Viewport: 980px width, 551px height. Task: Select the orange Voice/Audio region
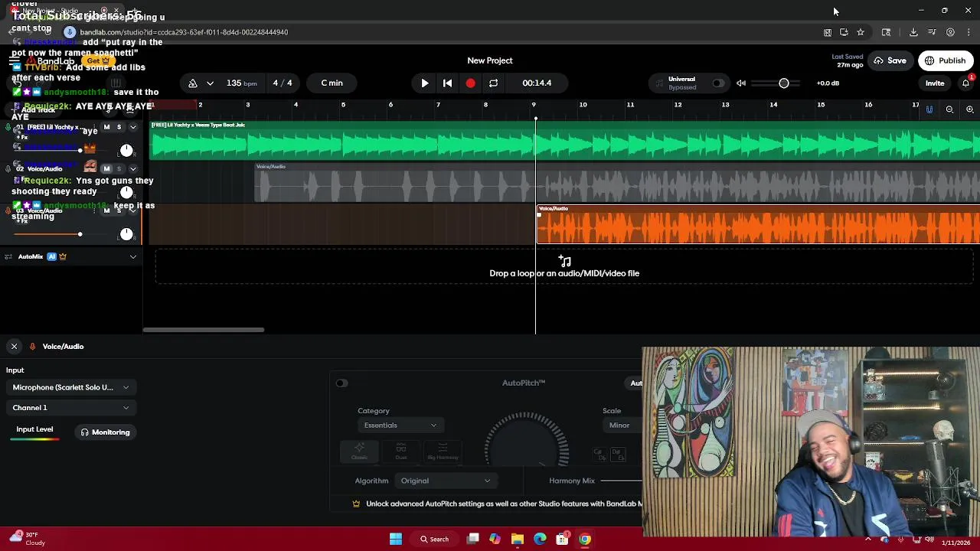(x=758, y=225)
